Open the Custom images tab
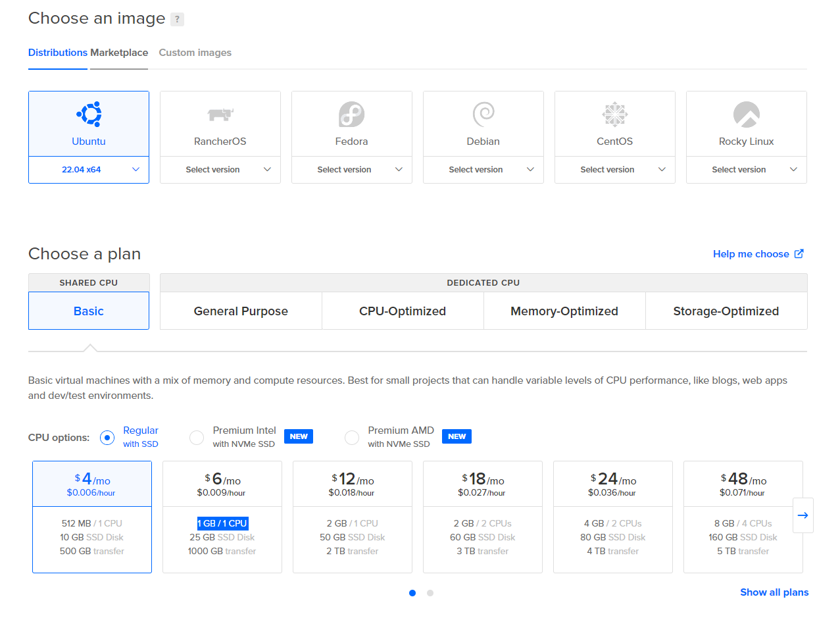The height and width of the screenshot is (622, 840). click(195, 53)
